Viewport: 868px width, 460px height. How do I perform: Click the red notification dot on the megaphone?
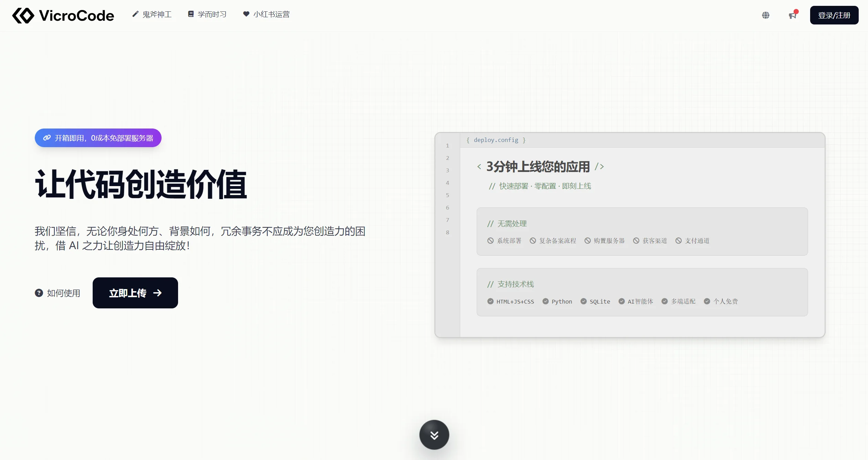tap(796, 11)
